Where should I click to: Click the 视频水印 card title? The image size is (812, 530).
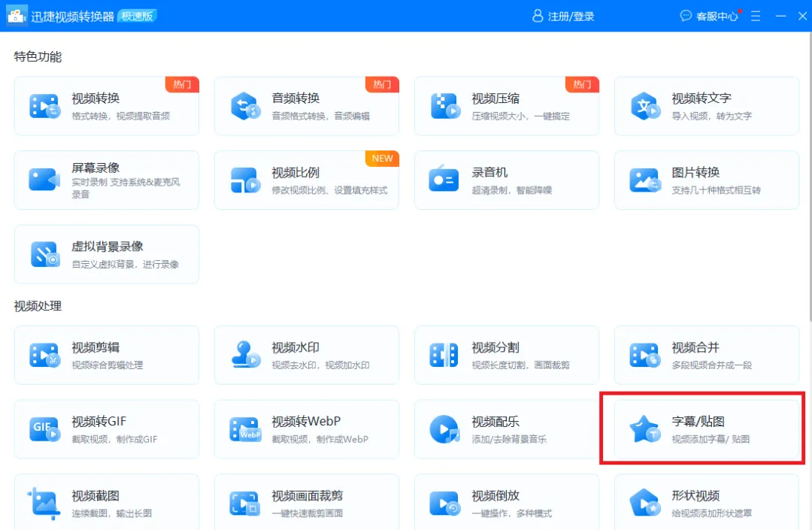[x=295, y=347]
